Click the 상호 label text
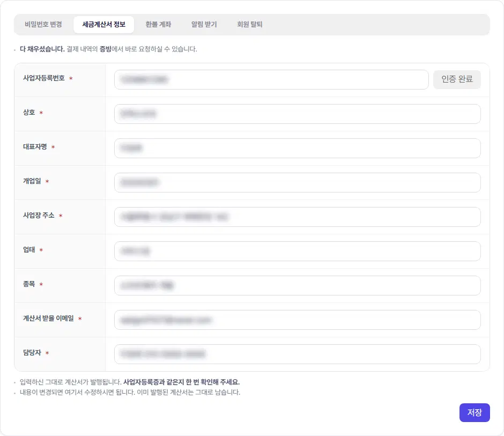The image size is (504, 436). click(29, 113)
